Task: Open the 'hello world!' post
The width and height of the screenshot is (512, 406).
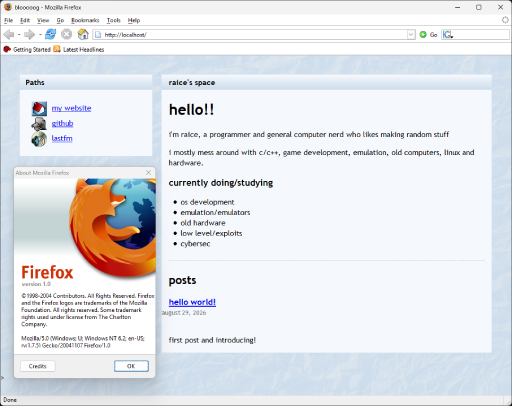Action: [192, 302]
